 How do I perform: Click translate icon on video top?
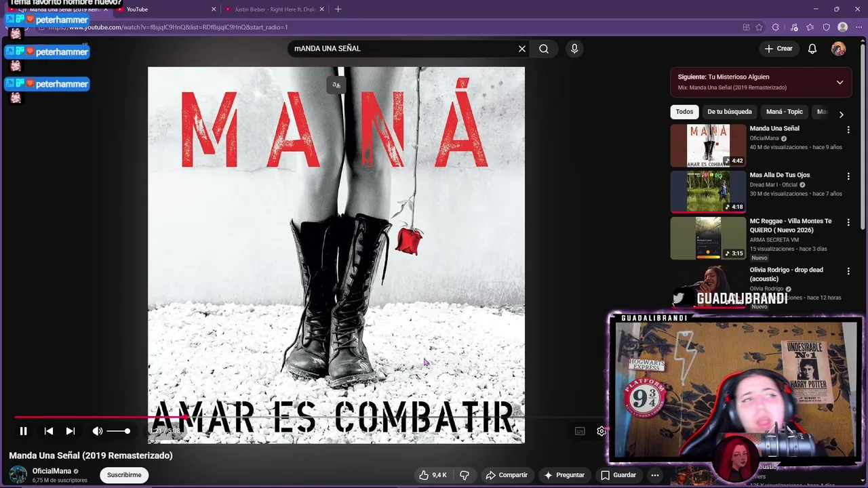(x=336, y=85)
